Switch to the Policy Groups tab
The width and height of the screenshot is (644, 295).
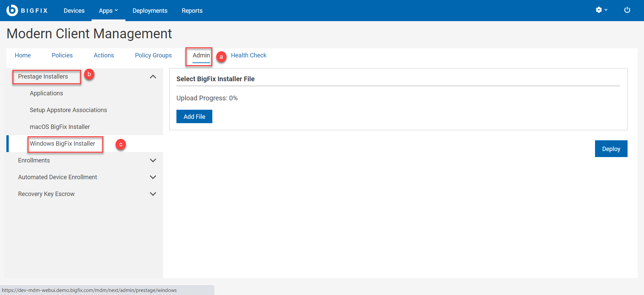point(153,55)
